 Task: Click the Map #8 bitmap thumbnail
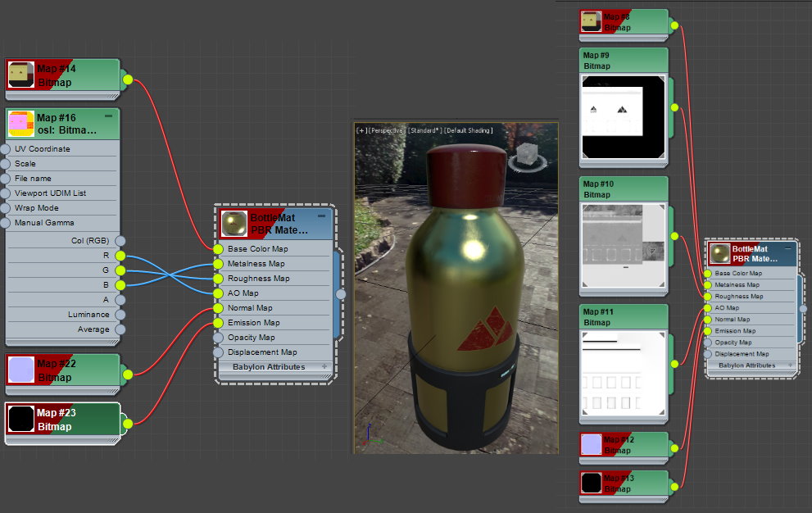(x=591, y=22)
